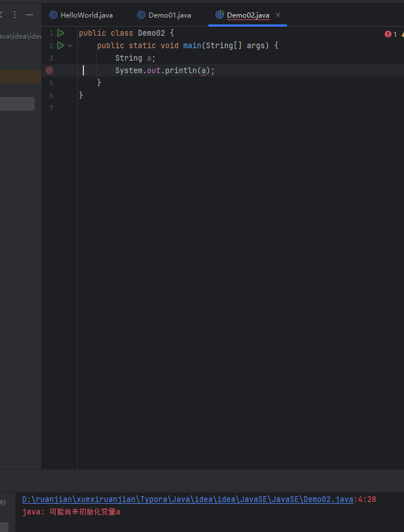The width and height of the screenshot is (404, 532).
Task: Click the Demo02.java runnable class icon
Action: coord(220,15)
